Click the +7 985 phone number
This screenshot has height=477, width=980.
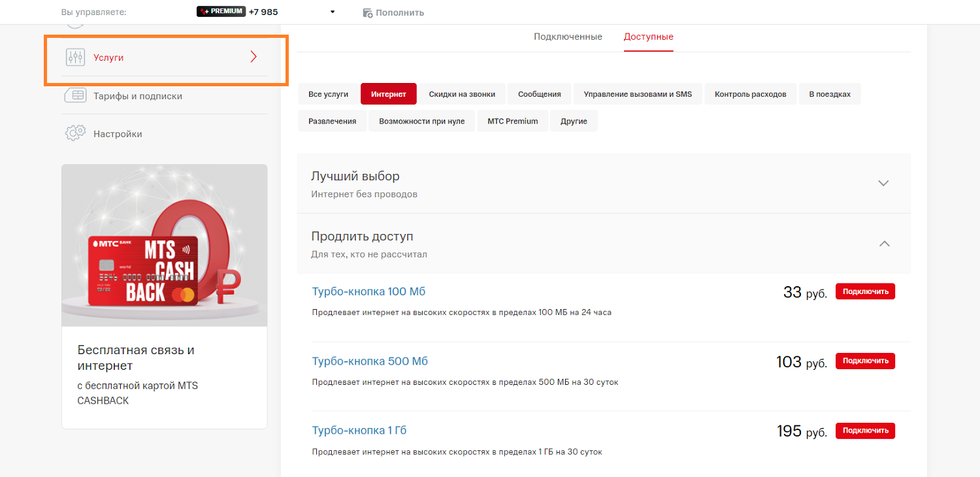[x=263, y=12]
